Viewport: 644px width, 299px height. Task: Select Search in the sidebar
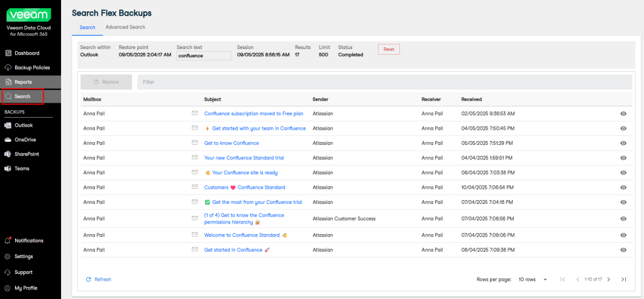pos(23,96)
